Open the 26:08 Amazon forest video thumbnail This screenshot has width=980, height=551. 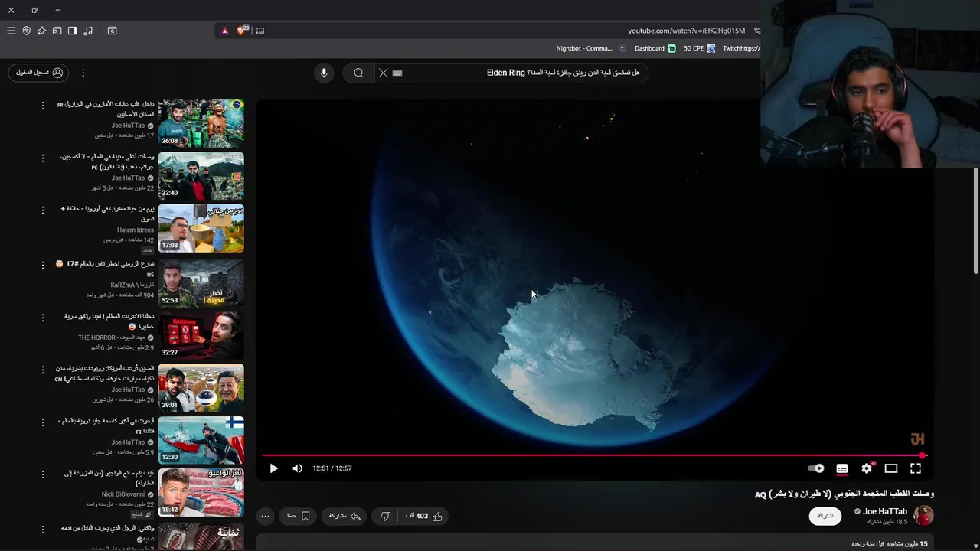(x=201, y=122)
